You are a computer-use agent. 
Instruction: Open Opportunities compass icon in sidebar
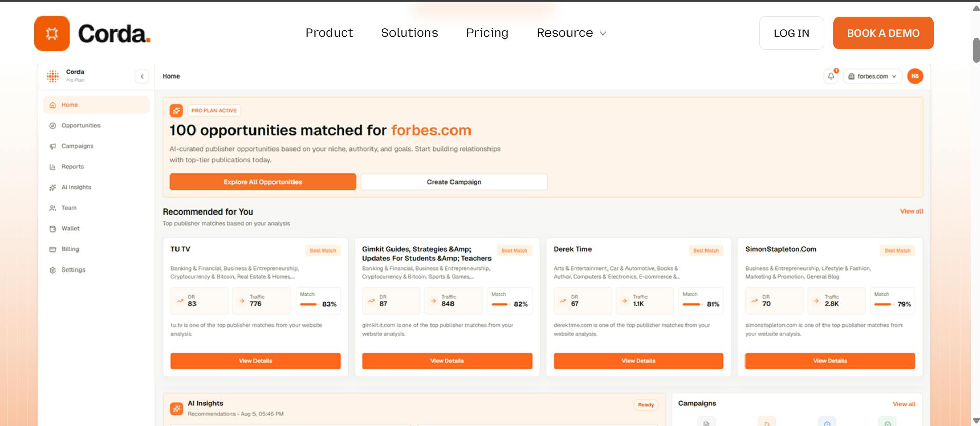click(52, 126)
